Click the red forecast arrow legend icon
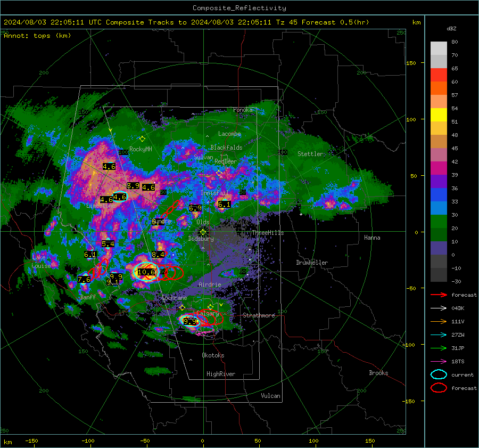The height and width of the screenshot is (448, 479). [439, 295]
